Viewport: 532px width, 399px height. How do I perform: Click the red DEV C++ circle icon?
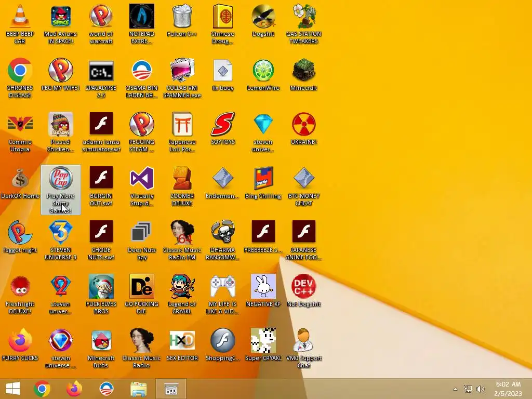(303, 286)
